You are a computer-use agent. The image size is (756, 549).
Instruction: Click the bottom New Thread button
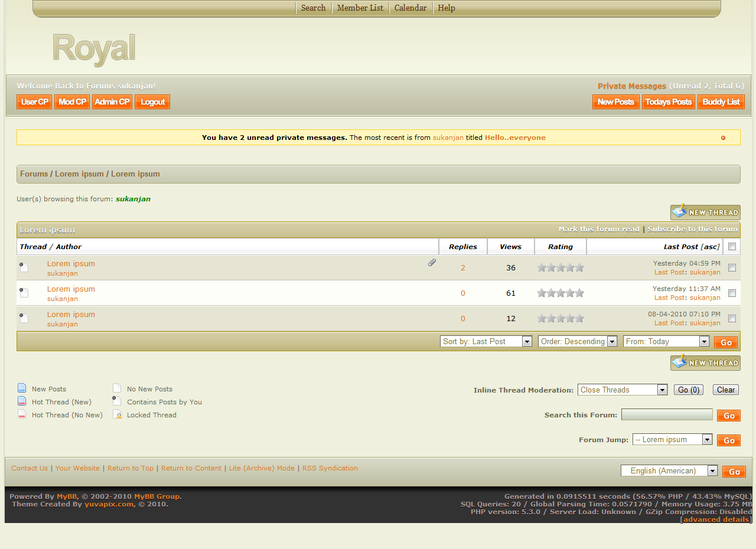click(x=705, y=362)
